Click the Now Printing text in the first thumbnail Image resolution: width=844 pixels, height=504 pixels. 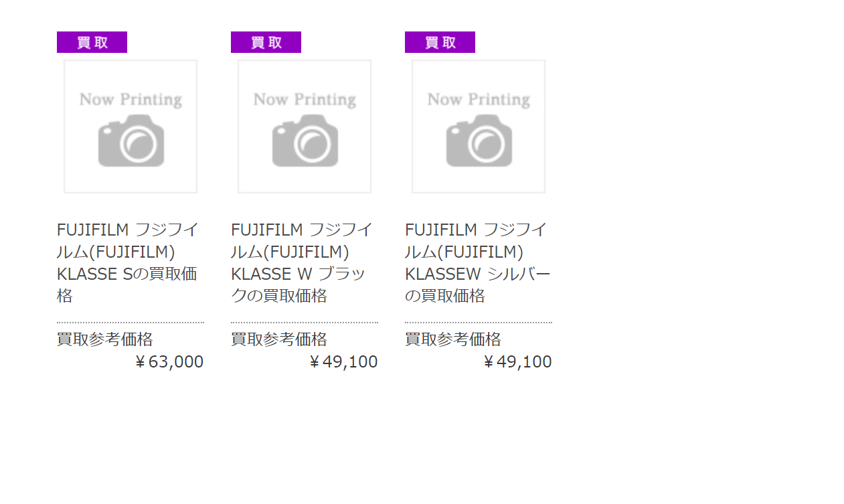coord(131,100)
